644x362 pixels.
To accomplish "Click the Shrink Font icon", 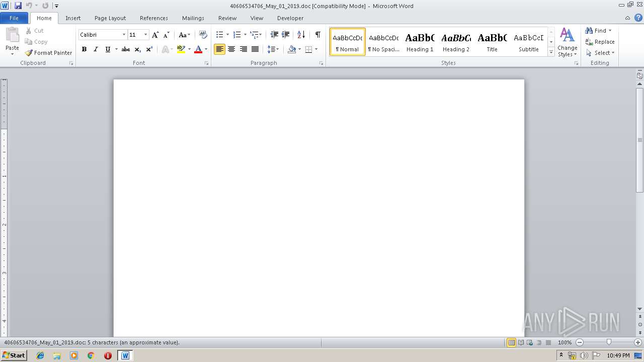I will tap(166, 35).
